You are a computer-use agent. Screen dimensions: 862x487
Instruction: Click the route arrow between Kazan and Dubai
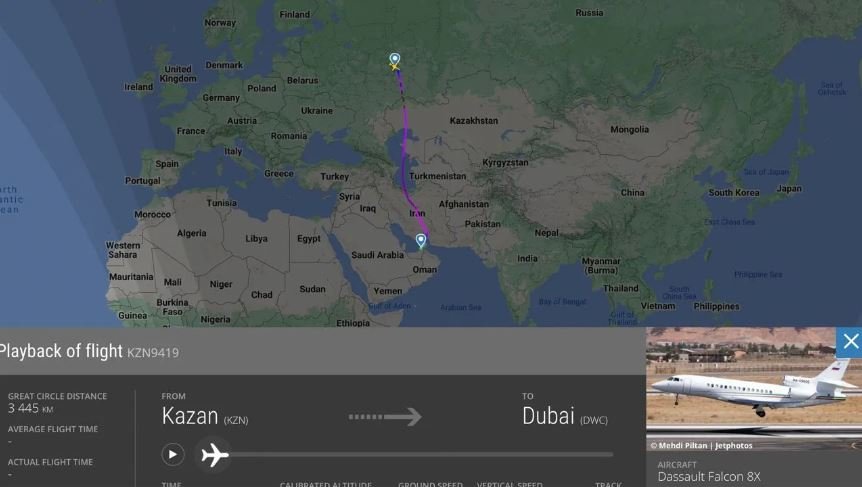[385, 417]
